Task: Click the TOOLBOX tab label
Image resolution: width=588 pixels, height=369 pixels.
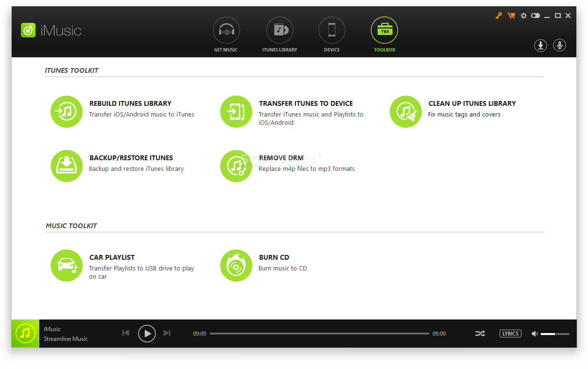Action: click(384, 50)
